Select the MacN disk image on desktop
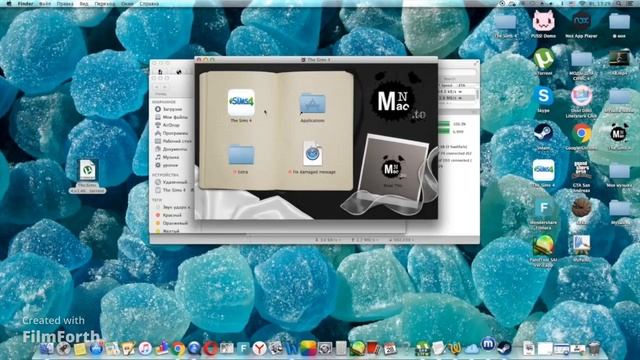 click(619, 133)
